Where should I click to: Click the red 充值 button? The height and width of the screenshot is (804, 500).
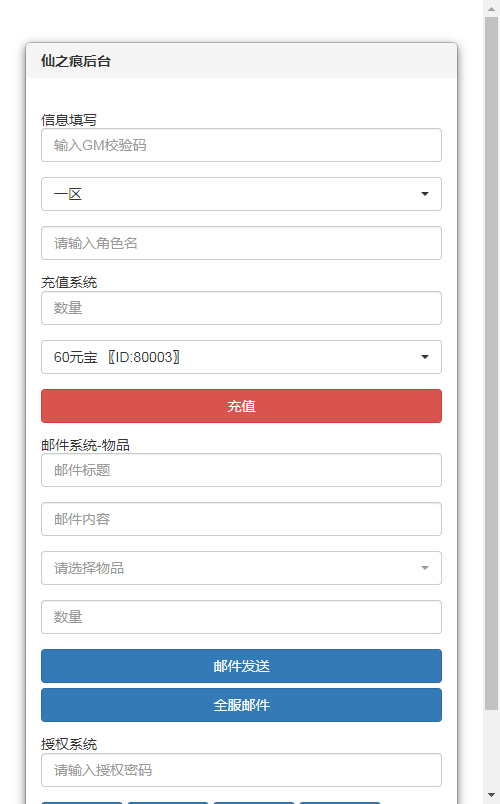pos(241,406)
